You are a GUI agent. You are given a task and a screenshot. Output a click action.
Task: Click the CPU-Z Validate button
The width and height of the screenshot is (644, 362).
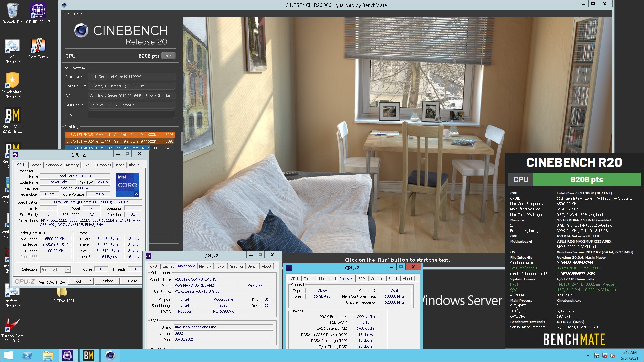pyautogui.click(x=107, y=281)
